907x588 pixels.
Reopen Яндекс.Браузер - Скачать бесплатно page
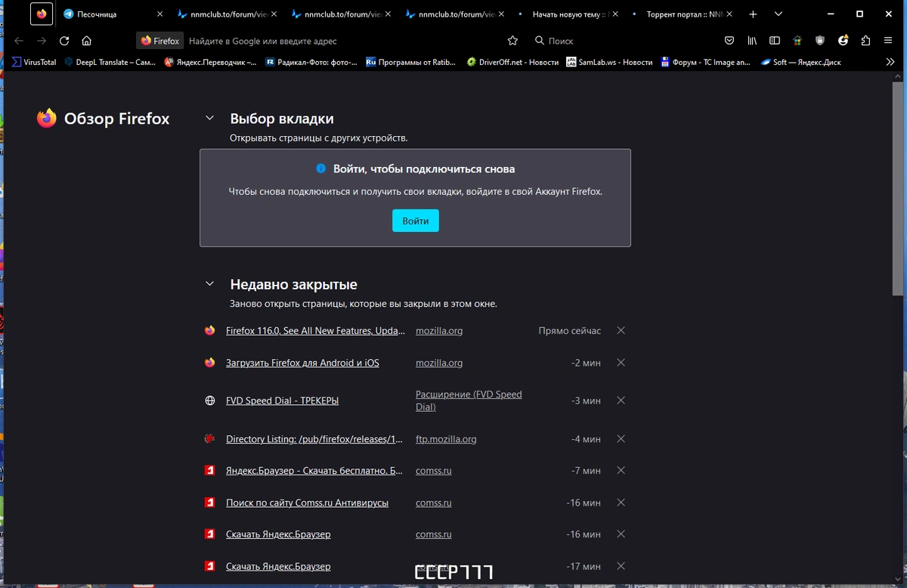pyautogui.click(x=314, y=471)
